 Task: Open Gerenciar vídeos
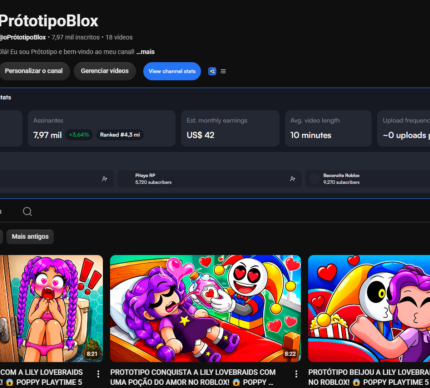[105, 71]
